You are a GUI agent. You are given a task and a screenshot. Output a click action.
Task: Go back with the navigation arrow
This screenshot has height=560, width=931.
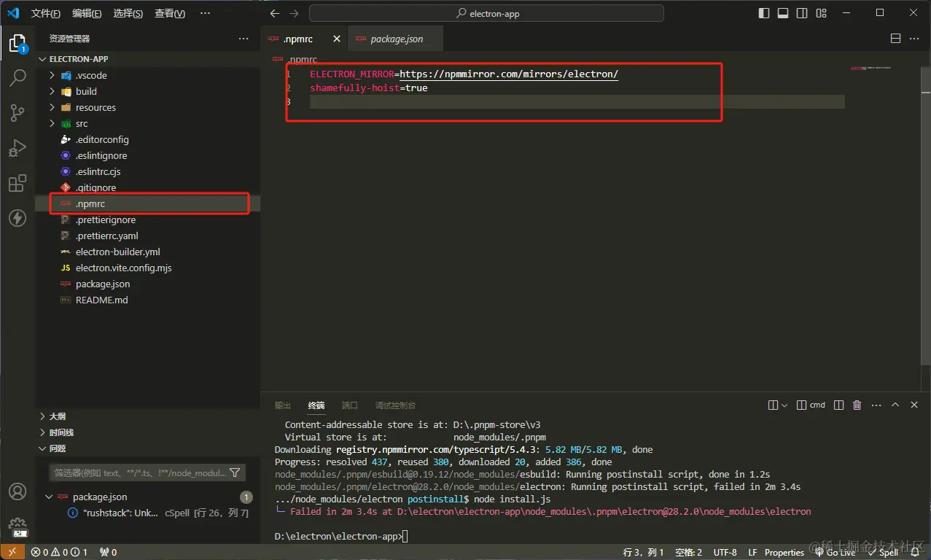coord(274,13)
